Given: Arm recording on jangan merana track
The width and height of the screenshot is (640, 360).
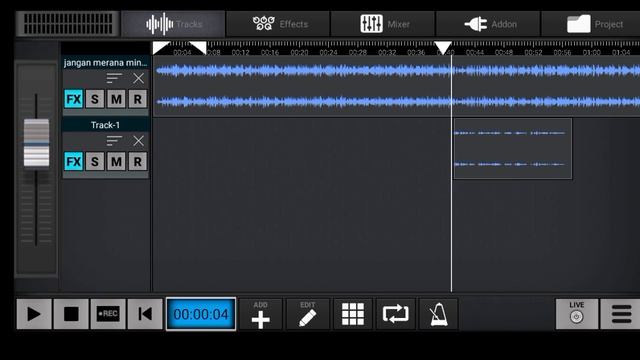Looking at the screenshot, I should pyautogui.click(x=138, y=99).
